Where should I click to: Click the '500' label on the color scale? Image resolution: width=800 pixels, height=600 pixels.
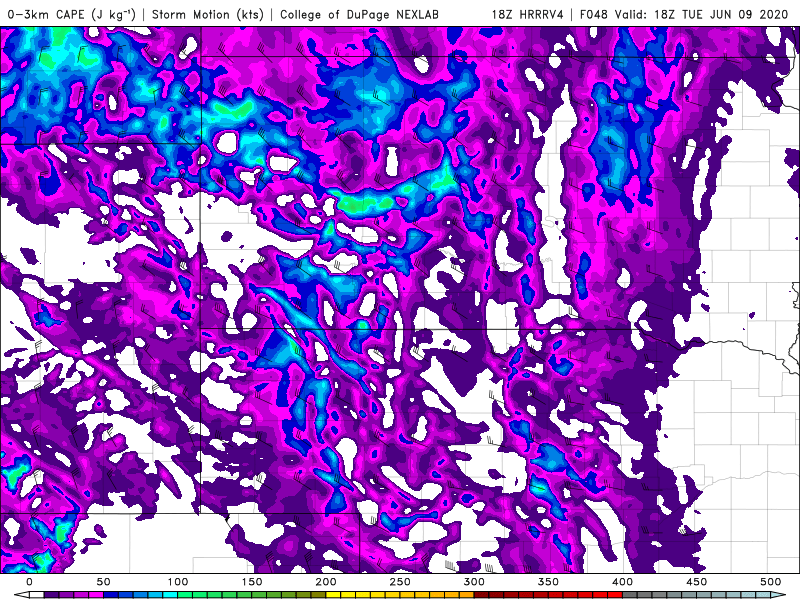(x=770, y=582)
